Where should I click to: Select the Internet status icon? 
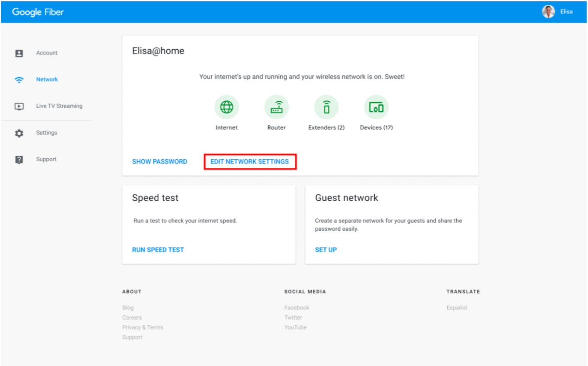226,107
